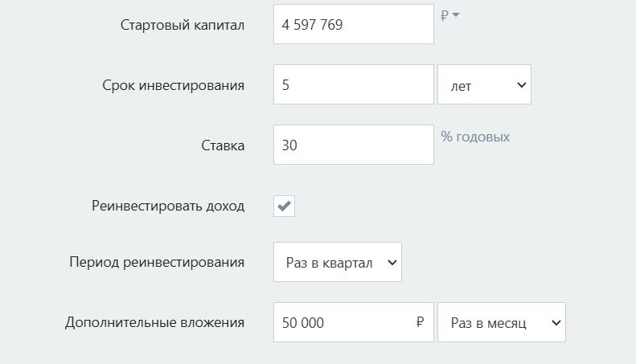Toggle the Реинвестировать доход checkbox
636x364 pixels.
284,206
